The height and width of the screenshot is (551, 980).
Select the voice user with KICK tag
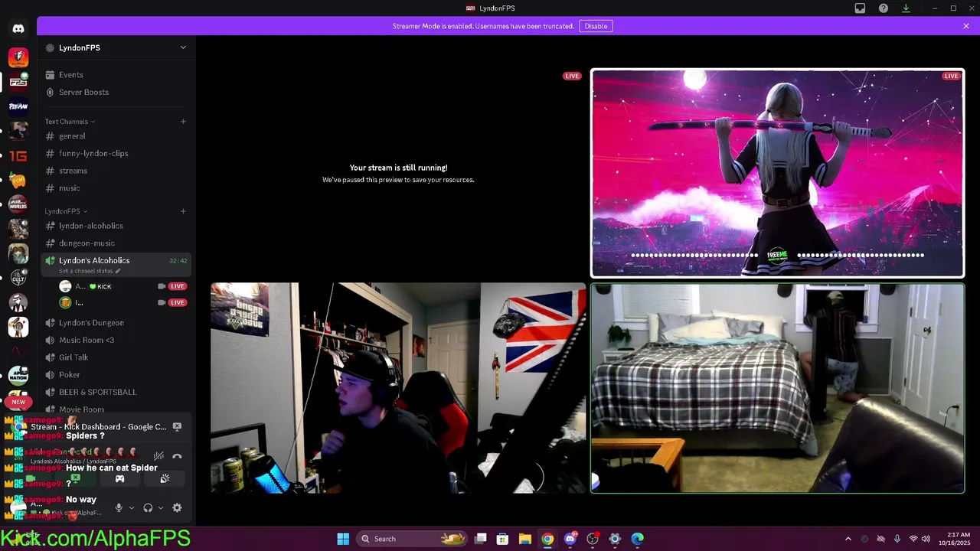pos(122,286)
